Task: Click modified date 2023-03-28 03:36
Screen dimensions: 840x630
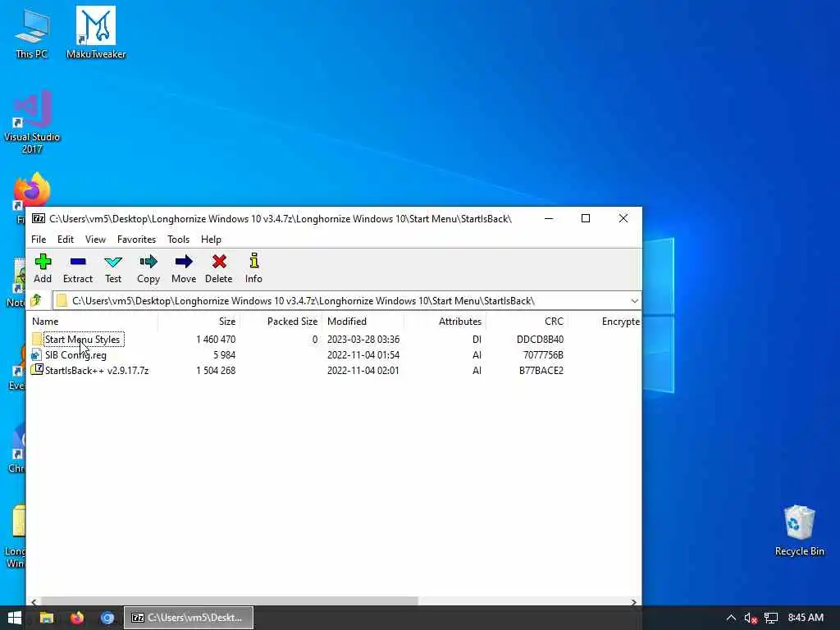Action: (363, 339)
